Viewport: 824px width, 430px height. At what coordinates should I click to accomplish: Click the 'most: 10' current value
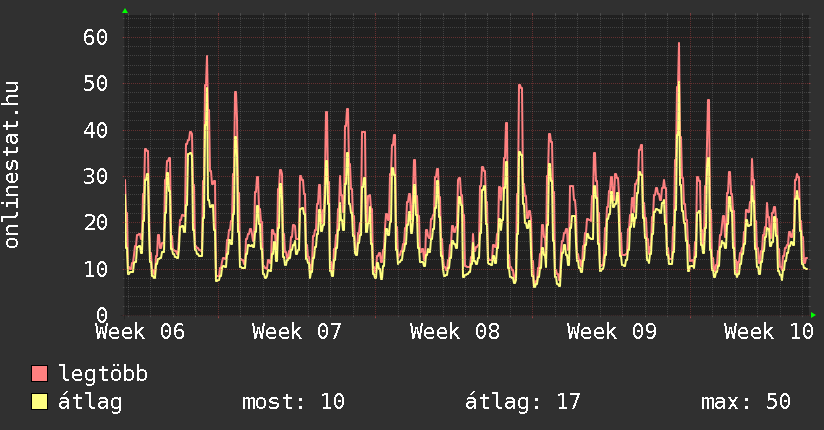point(293,402)
